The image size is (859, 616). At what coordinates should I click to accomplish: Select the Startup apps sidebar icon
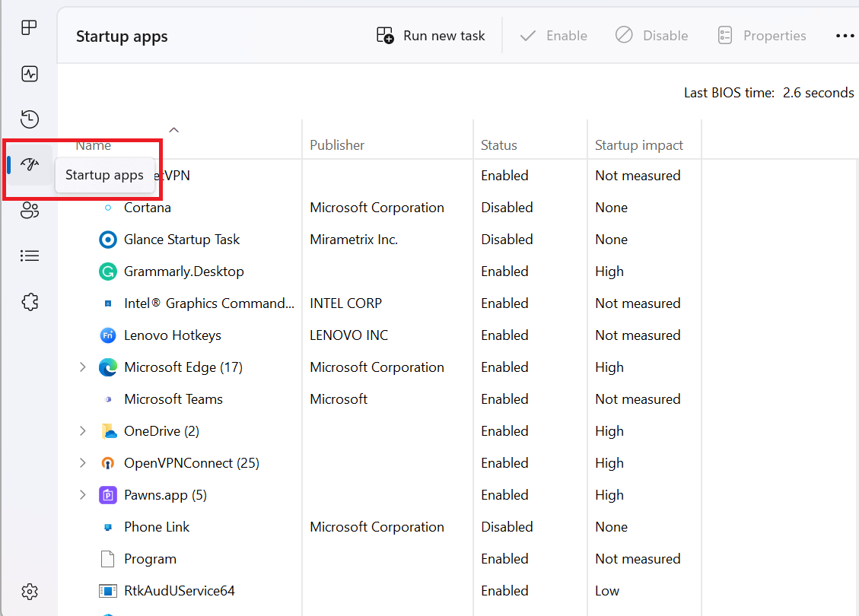30,164
